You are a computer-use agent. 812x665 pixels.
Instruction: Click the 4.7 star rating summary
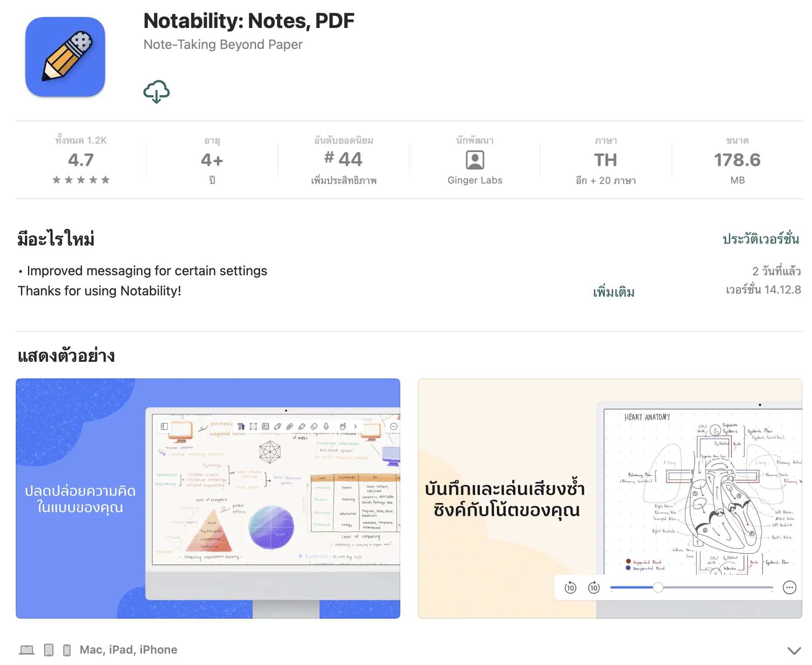tap(81, 160)
